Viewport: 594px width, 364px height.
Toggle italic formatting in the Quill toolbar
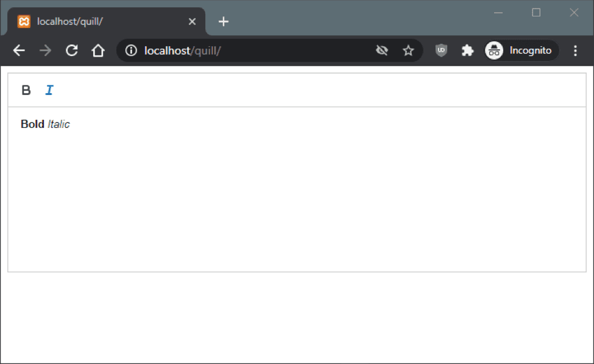(49, 89)
